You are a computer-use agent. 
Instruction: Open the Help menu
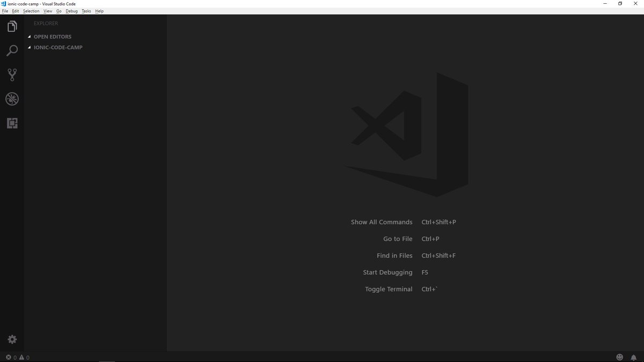99,11
